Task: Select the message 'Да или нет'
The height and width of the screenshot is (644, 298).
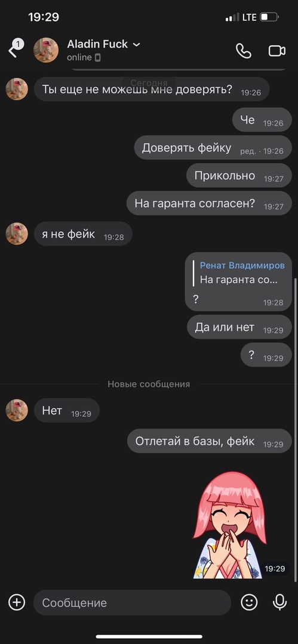Action: point(239,327)
